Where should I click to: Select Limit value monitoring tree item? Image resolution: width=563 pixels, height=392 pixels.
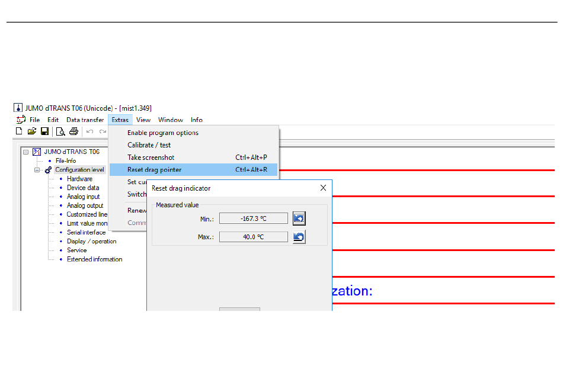[87, 223]
